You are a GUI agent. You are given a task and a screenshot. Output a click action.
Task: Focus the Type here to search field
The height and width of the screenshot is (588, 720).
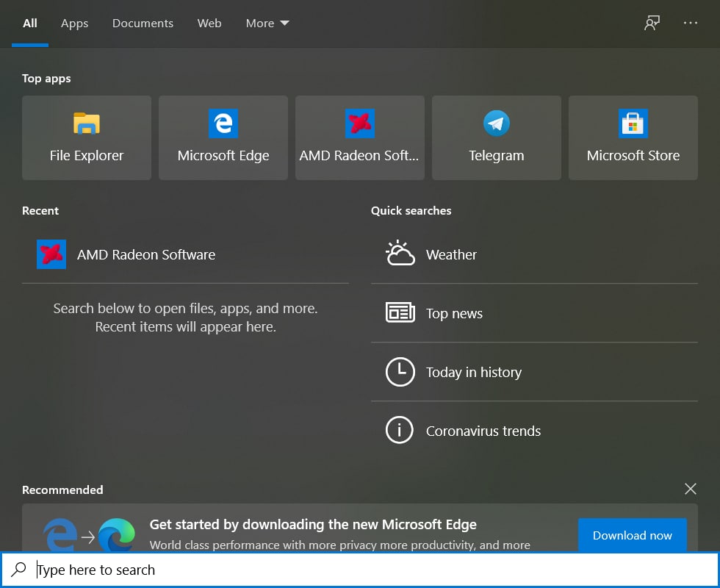[x=360, y=570]
